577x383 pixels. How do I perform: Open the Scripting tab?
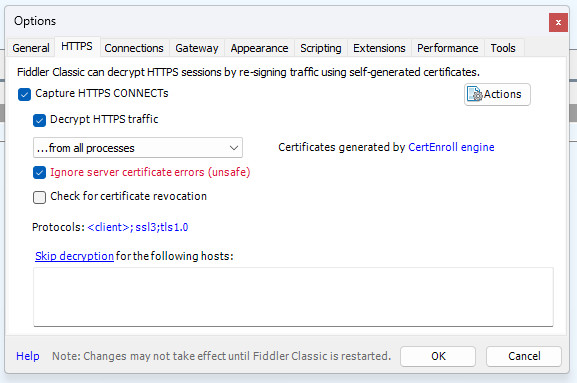(x=321, y=48)
